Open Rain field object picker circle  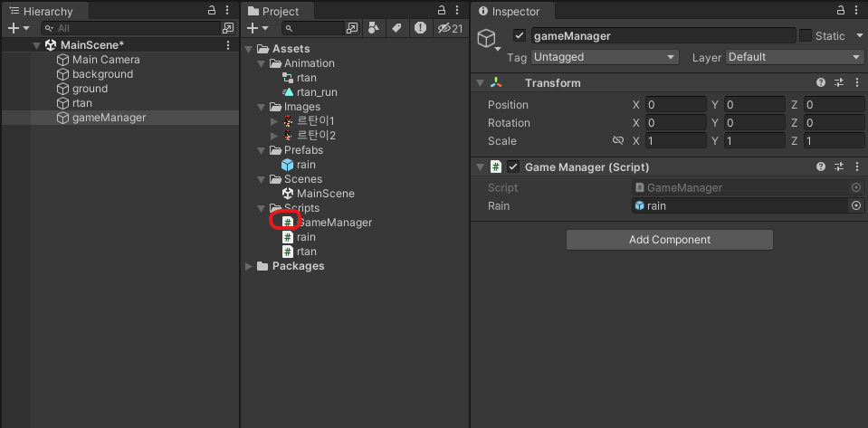click(x=856, y=206)
